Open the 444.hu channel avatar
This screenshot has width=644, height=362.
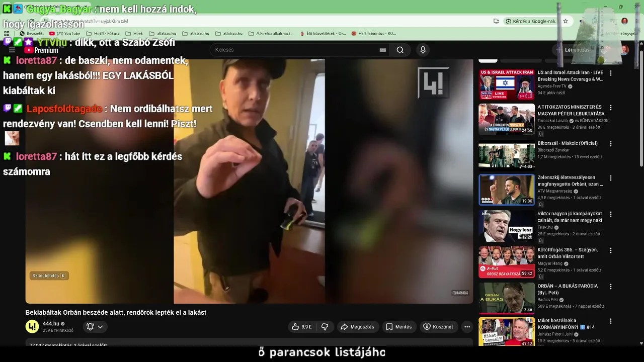tap(32, 327)
